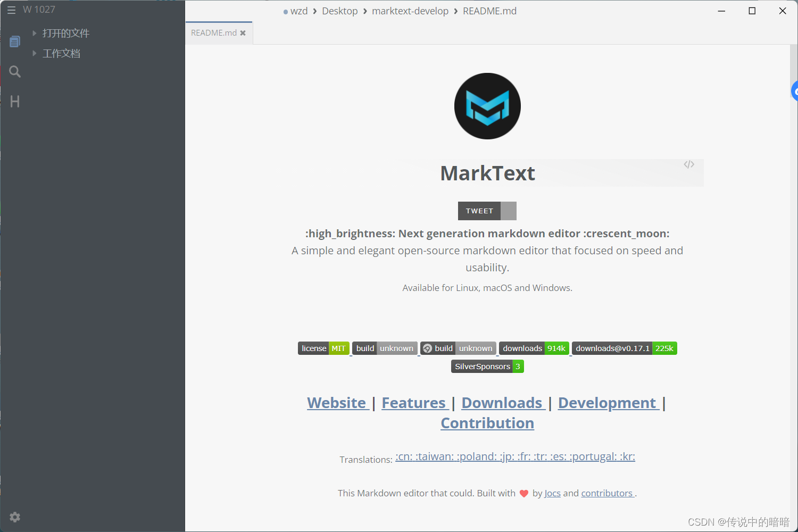Click the TWEET button
Image resolution: width=798 pixels, height=532 pixels.
tap(479, 211)
